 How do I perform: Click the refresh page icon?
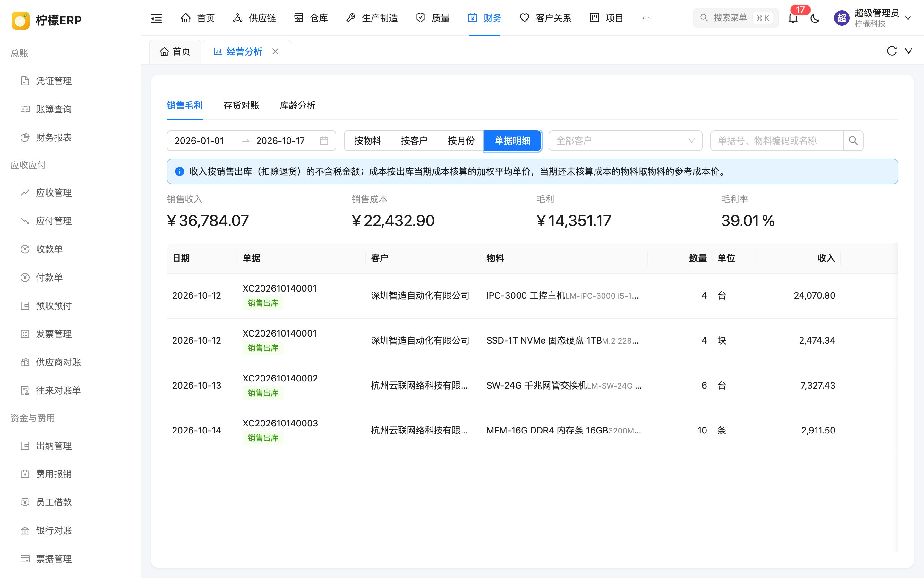892,51
